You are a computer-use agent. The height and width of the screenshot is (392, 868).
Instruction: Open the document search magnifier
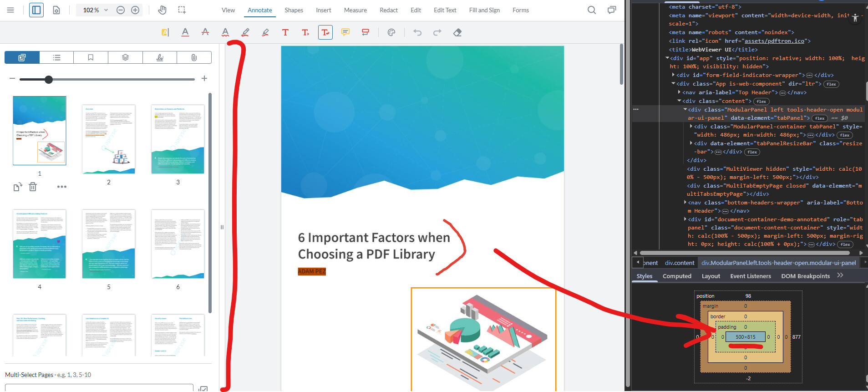591,10
